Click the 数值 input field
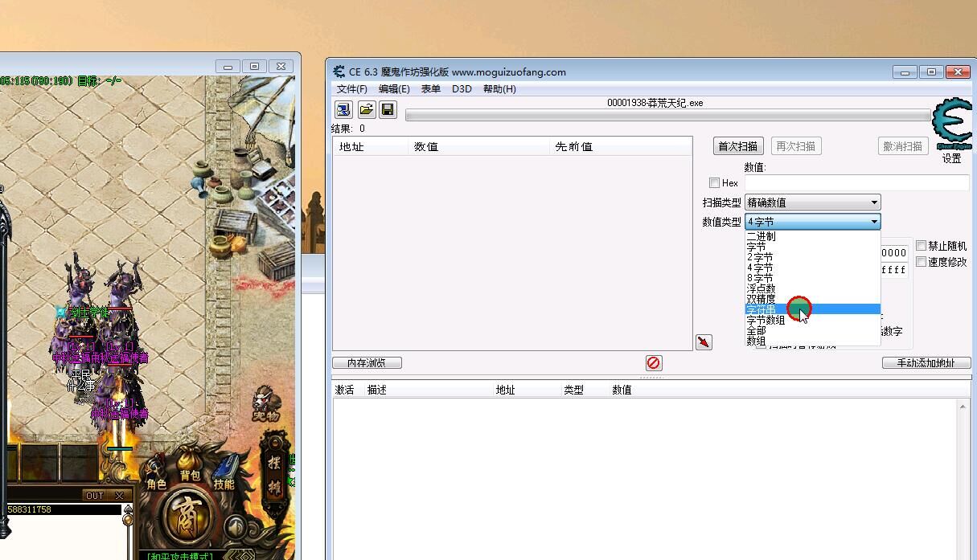Image resolution: width=977 pixels, height=560 pixels. [857, 183]
